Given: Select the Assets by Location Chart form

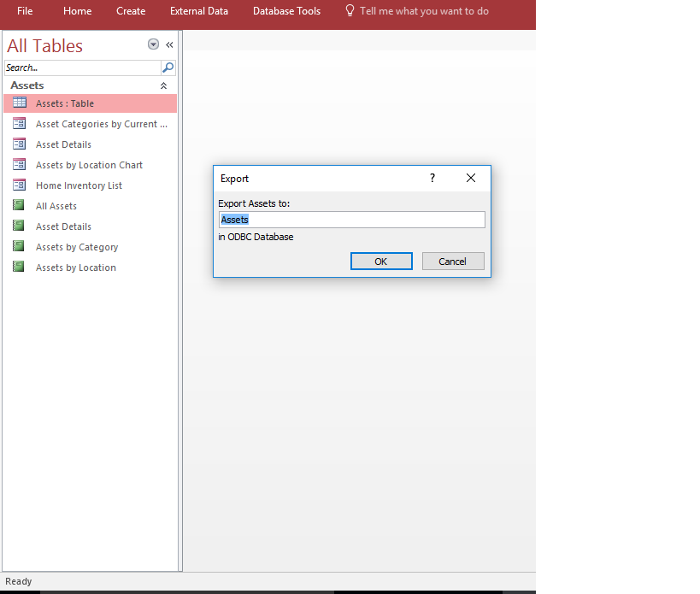Looking at the screenshot, I should tap(91, 165).
